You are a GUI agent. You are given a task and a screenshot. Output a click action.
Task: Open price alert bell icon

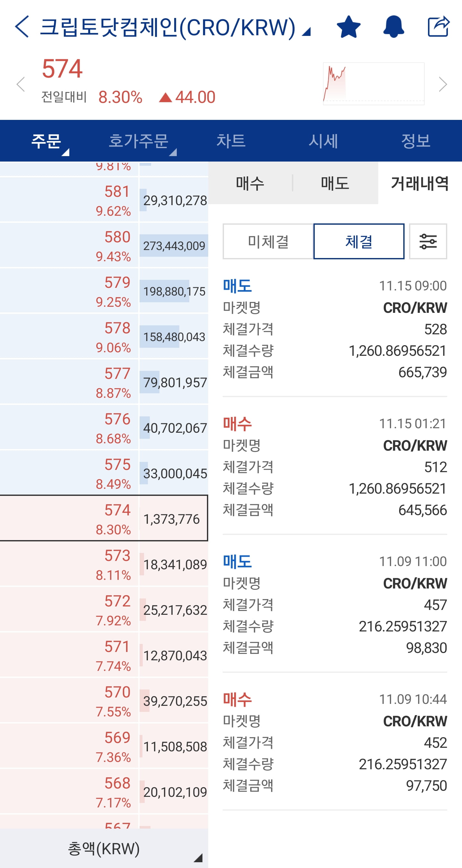394,27
